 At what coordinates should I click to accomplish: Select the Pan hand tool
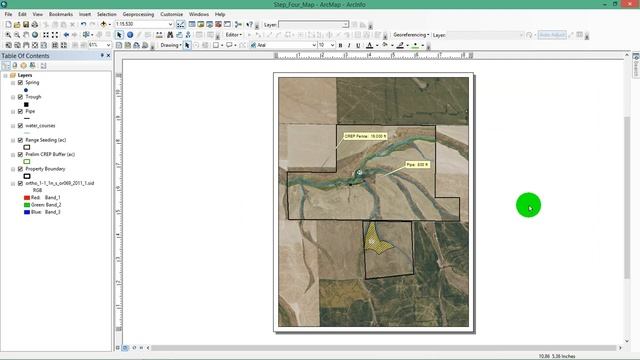[x=26, y=35]
